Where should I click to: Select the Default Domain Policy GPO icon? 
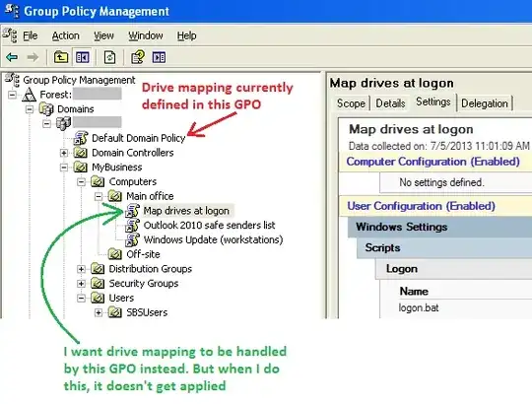click(81, 138)
